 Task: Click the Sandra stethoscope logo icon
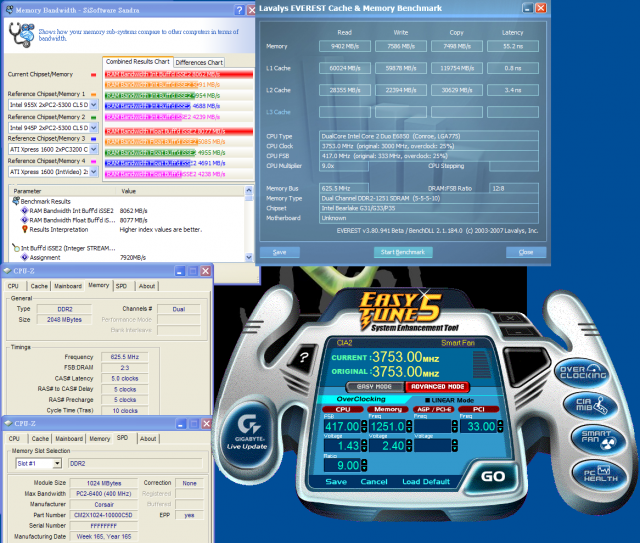pos(22,35)
